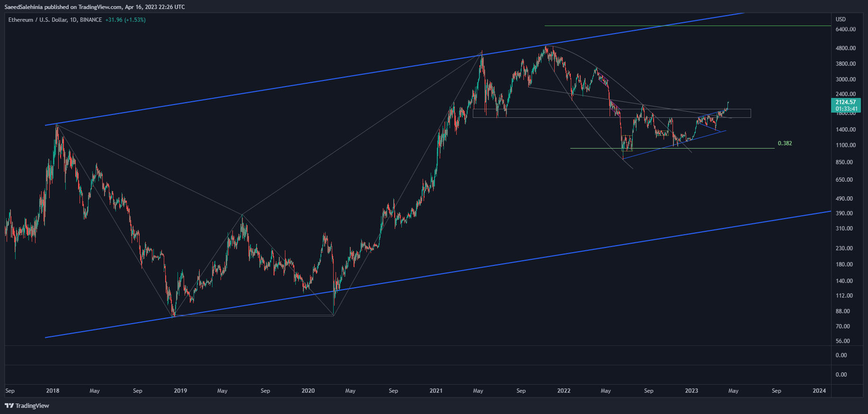Click the published-by SaeedSalehinia header text
The height and width of the screenshot is (414, 868).
(x=95, y=7)
